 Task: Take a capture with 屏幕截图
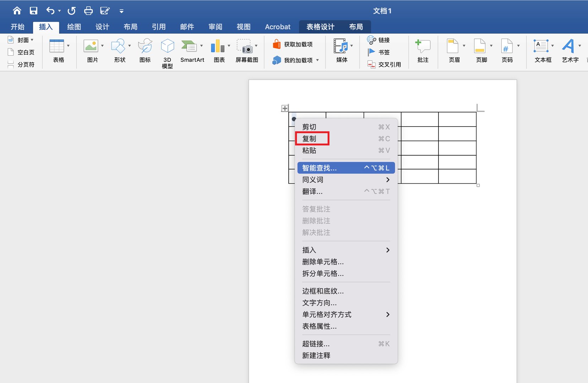(x=246, y=50)
